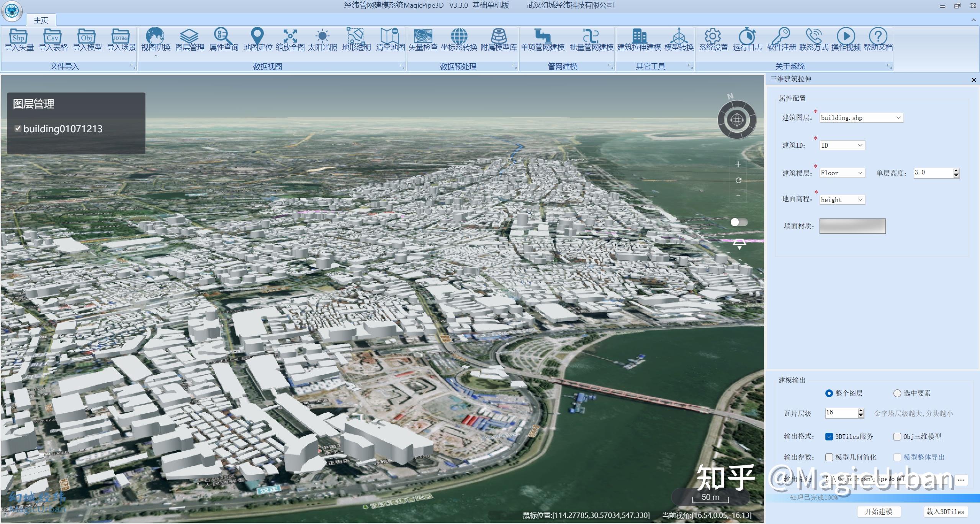Click the 载入3DTiles button
The height and width of the screenshot is (524, 980).
tap(945, 512)
